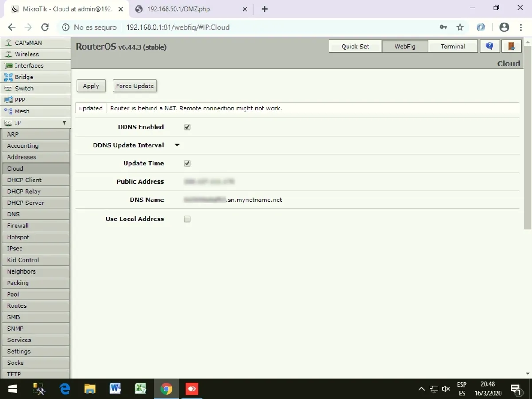
Task: Click the blue extension icon in toolbar
Action: (x=481, y=27)
